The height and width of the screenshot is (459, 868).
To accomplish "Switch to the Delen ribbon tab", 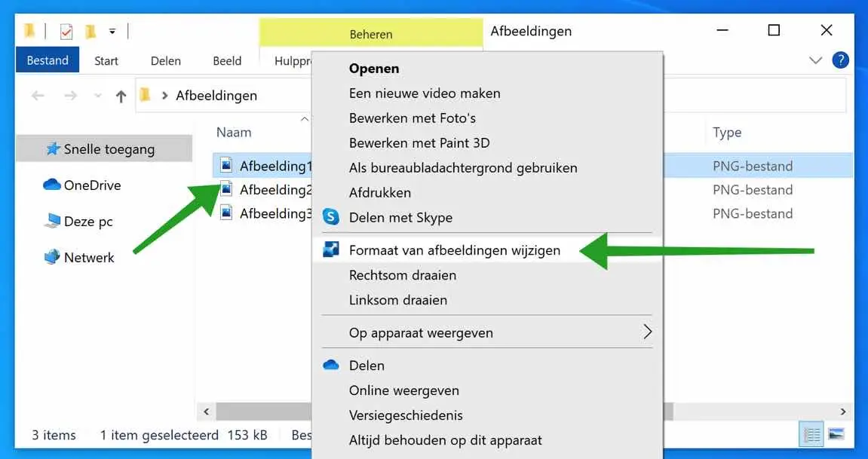I will point(165,61).
